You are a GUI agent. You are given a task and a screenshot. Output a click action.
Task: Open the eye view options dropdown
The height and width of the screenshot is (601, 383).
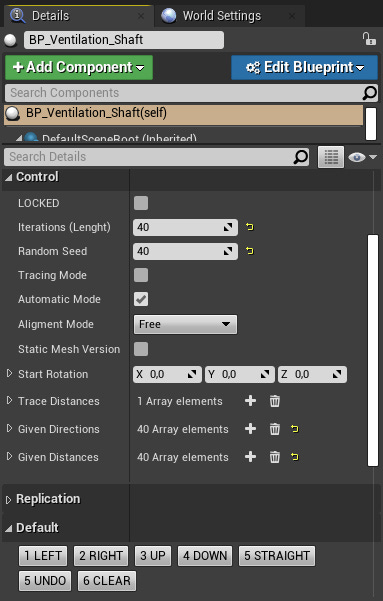tap(362, 157)
